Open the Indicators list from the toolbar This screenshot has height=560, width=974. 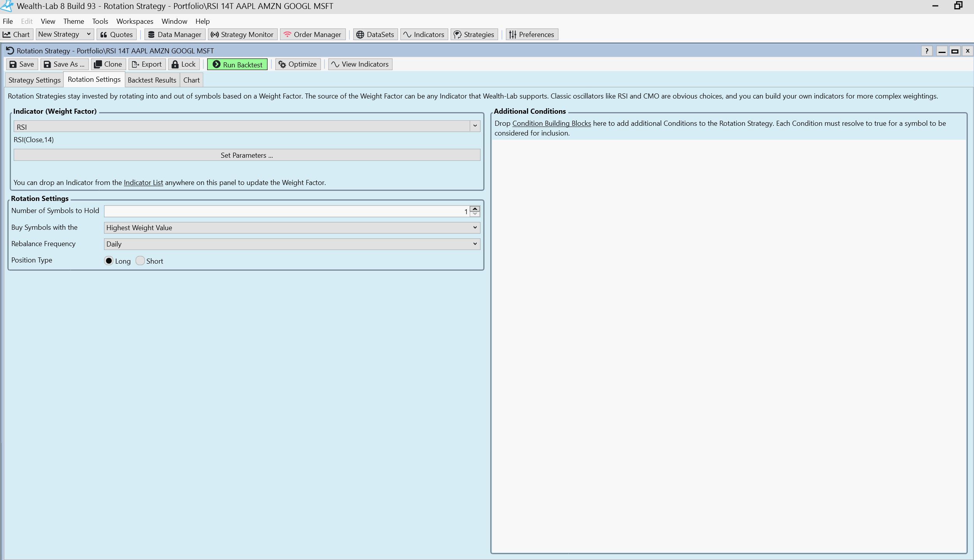coord(424,34)
